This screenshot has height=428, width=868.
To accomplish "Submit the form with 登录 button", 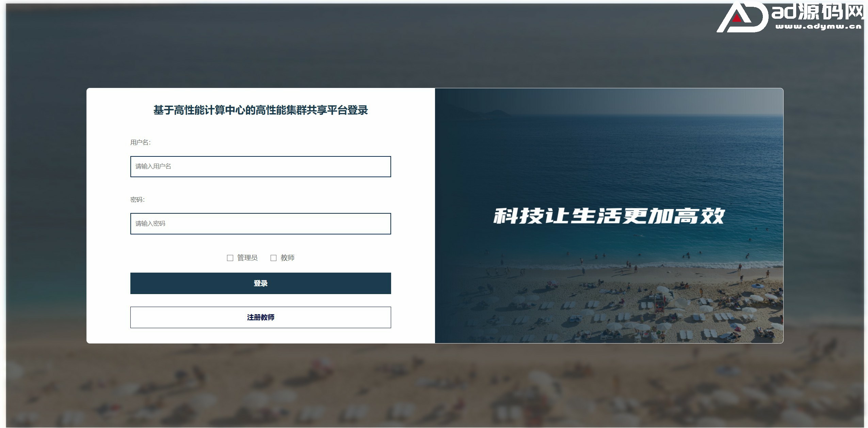I will pyautogui.click(x=260, y=284).
